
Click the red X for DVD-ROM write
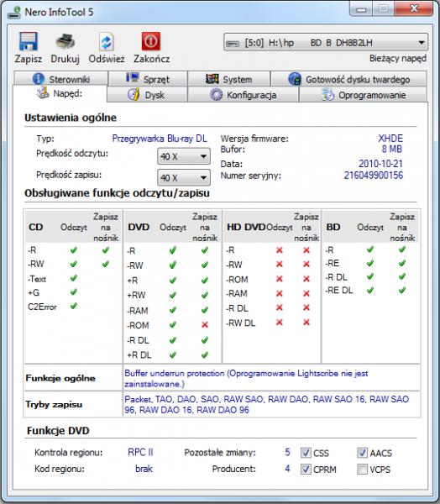(205, 324)
